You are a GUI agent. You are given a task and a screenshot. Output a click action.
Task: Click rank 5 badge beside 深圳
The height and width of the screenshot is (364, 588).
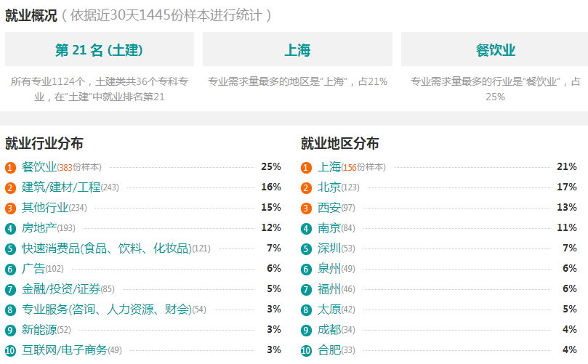(x=307, y=248)
